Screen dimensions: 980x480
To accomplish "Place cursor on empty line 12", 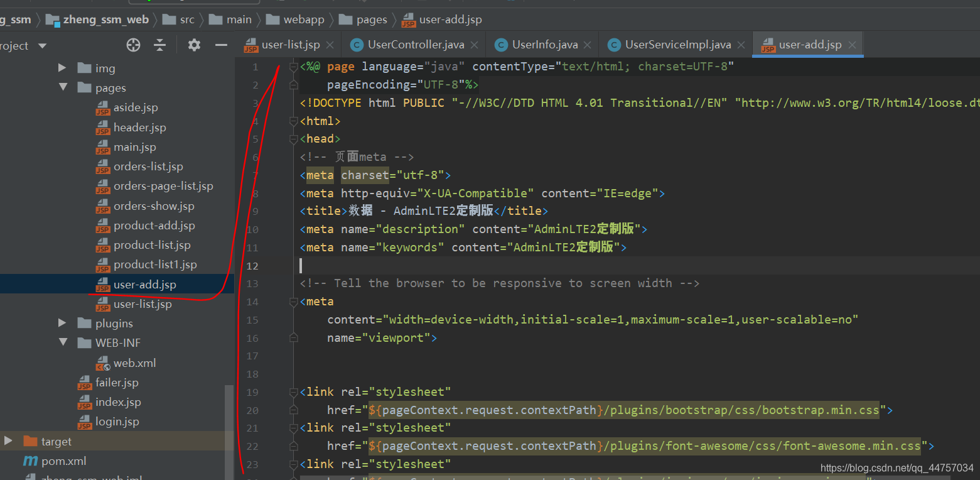I will click(639, 266).
